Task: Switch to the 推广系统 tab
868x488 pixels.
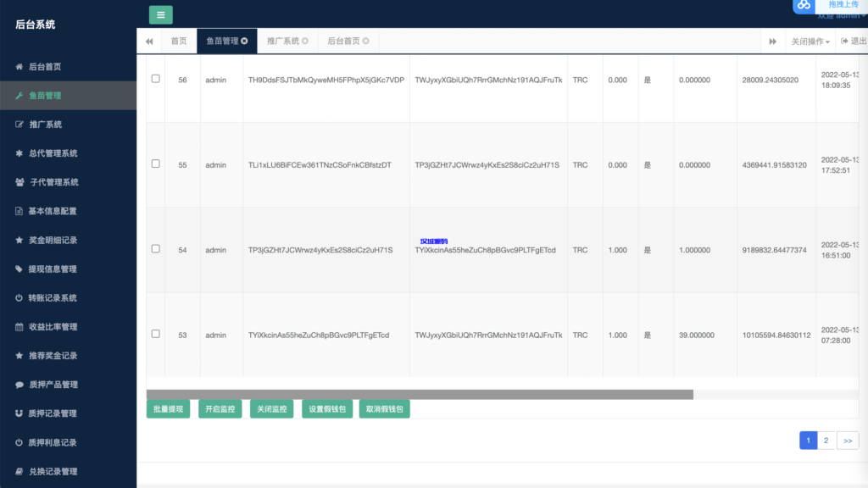Action: (283, 41)
